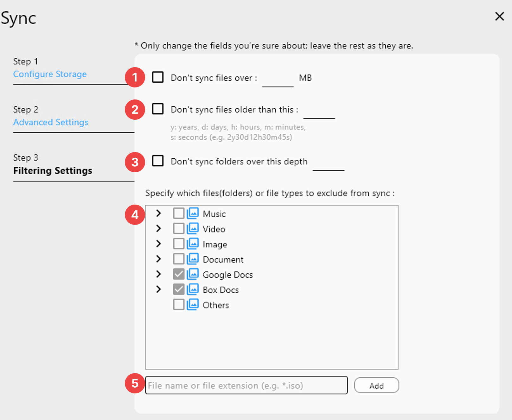Viewport: 512px width, 420px height.
Task: Click the Music file-type icon
Action: coord(193,213)
